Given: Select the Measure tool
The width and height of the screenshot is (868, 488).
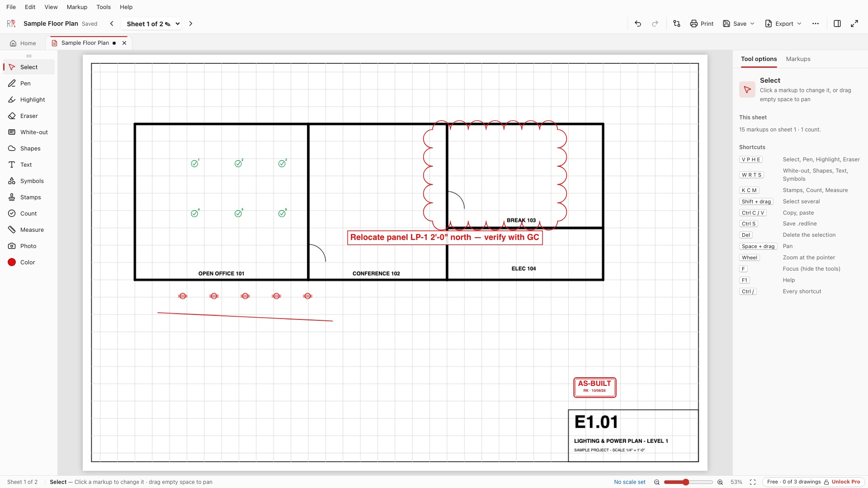Looking at the screenshot, I should point(28,230).
